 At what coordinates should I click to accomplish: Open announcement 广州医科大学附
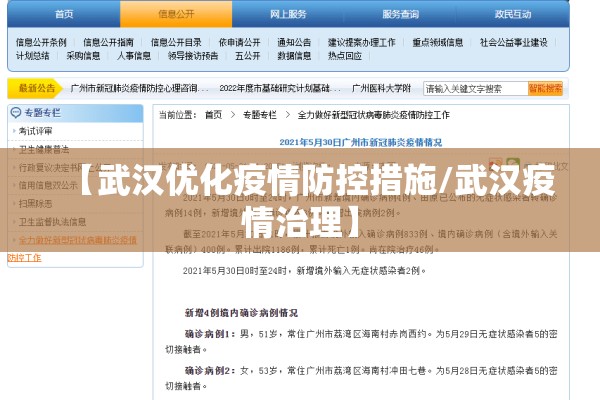382,88
